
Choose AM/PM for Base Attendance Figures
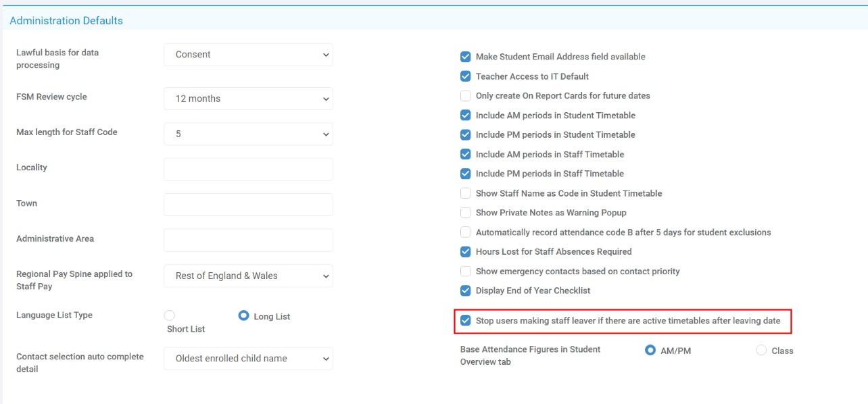[650, 351]
